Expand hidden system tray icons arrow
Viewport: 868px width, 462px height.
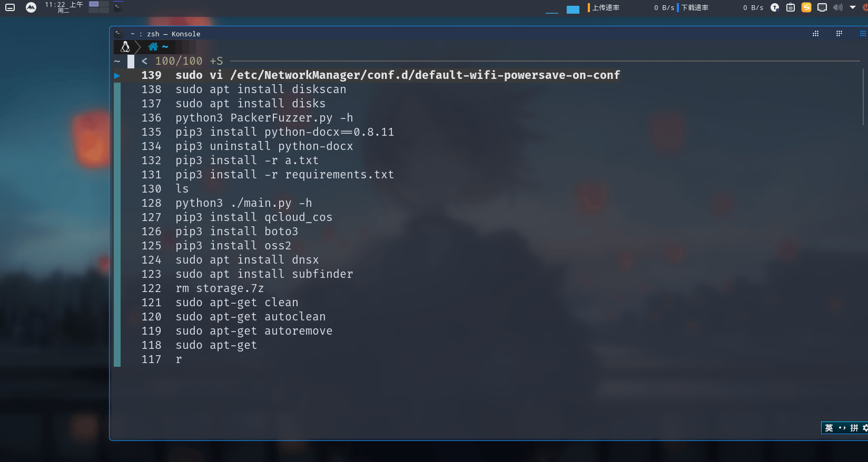(853, 7)
